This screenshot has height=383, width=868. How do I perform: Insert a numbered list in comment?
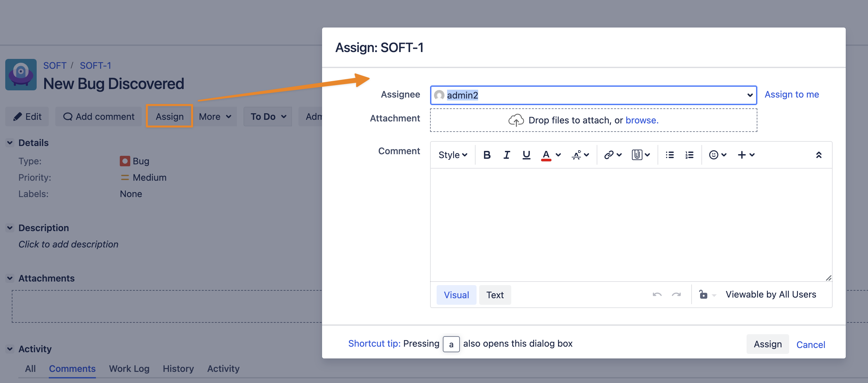point(689,155)
